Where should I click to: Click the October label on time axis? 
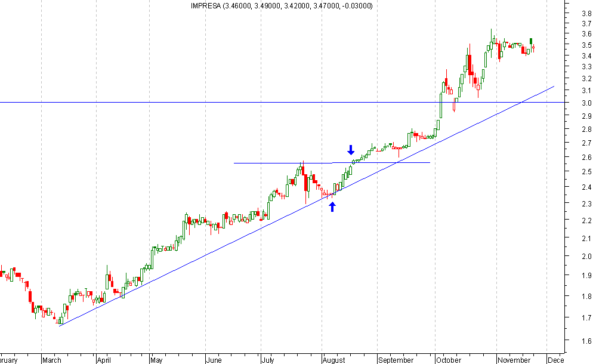point(449,360)
